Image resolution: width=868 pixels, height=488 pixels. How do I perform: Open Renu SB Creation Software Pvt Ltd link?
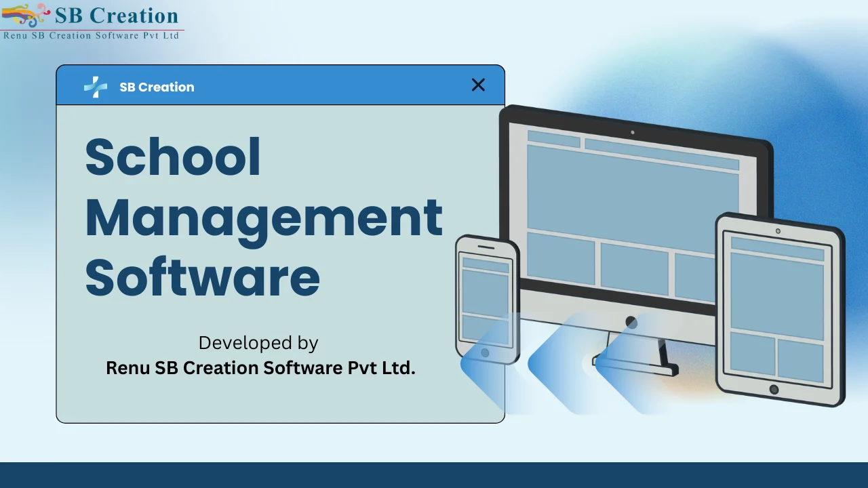pos(260,368)
